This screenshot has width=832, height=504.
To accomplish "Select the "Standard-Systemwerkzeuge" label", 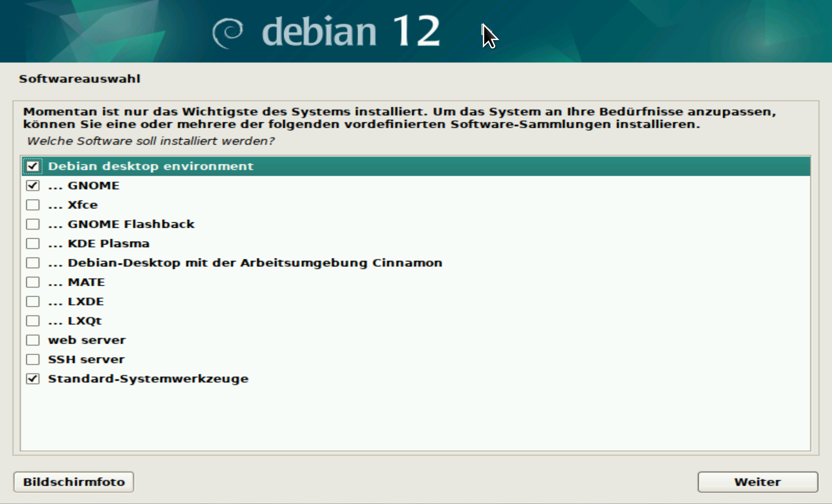I will [x=148, y=379].
